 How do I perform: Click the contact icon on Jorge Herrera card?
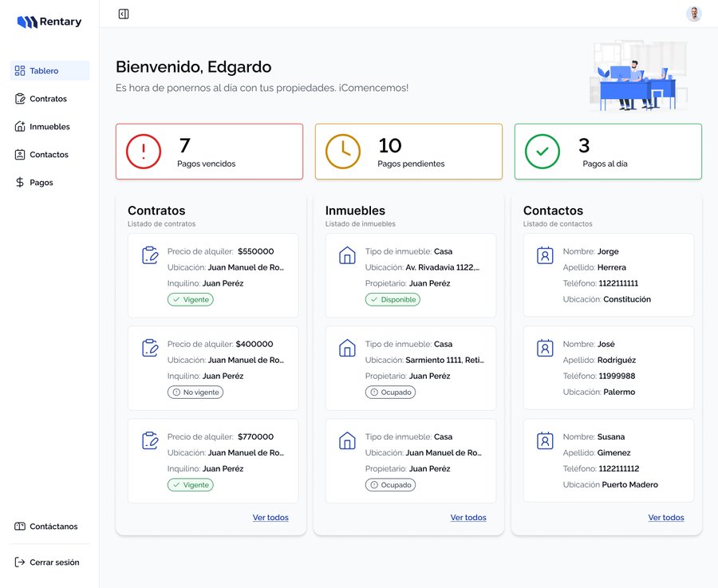pyautogui.click(x=545, y=255)
